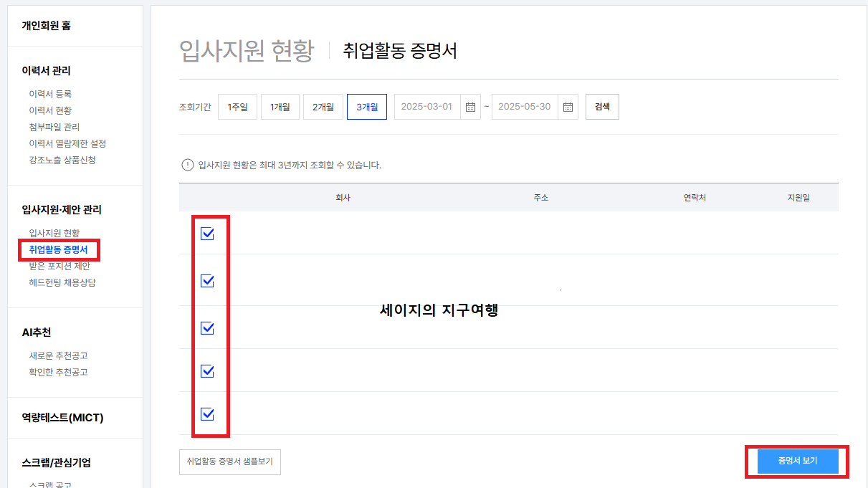Viewport: 868px width, 488px height.
Task: Uncheck the fourth row checkbox
Action: tap(207, 371)
